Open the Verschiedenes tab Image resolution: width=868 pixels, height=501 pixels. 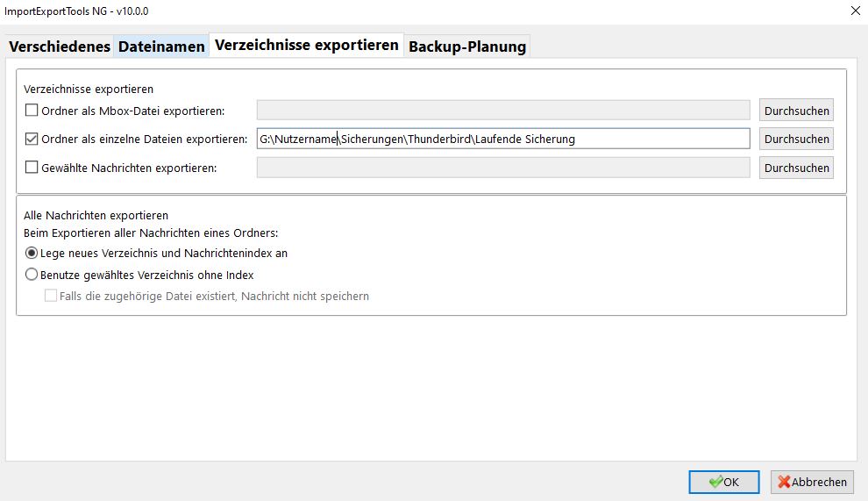(x=60, y=47)
